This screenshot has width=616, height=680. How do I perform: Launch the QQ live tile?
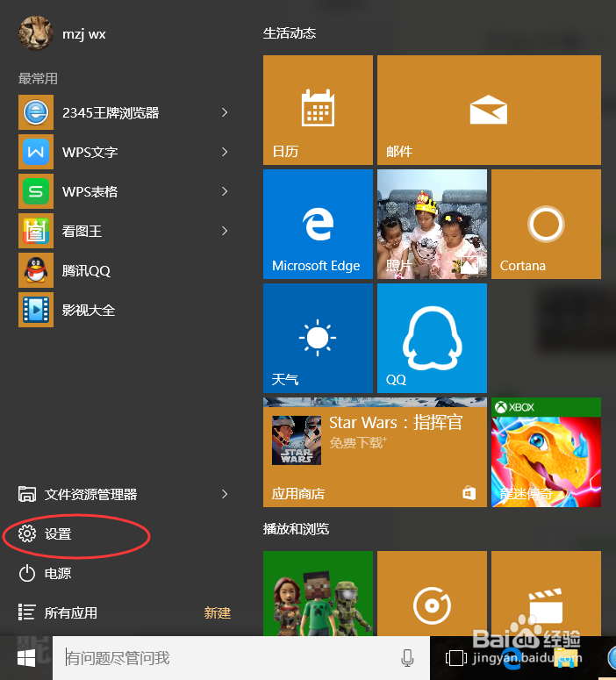tap(432, 339)
